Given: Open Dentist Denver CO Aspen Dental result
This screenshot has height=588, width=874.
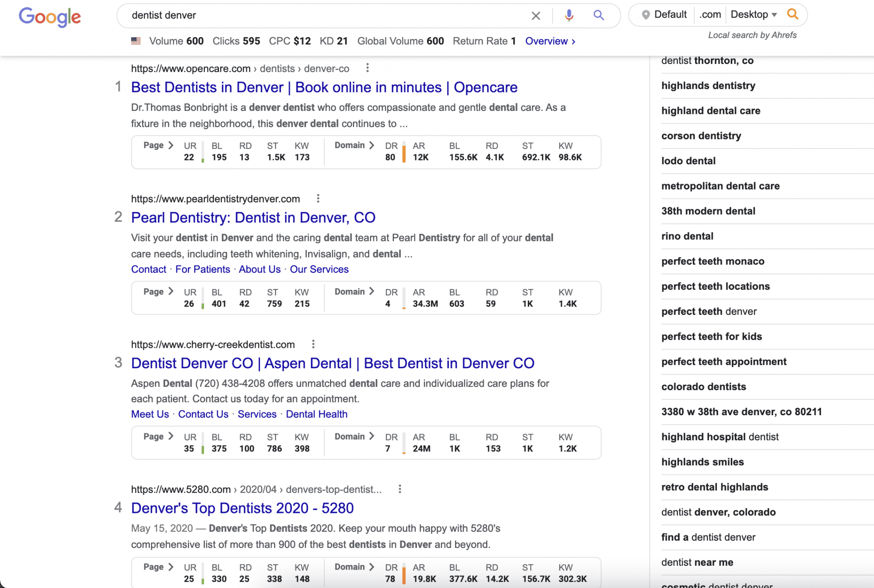Looking at the screenshot, I should pyautogui.click(x=332, y=363).
